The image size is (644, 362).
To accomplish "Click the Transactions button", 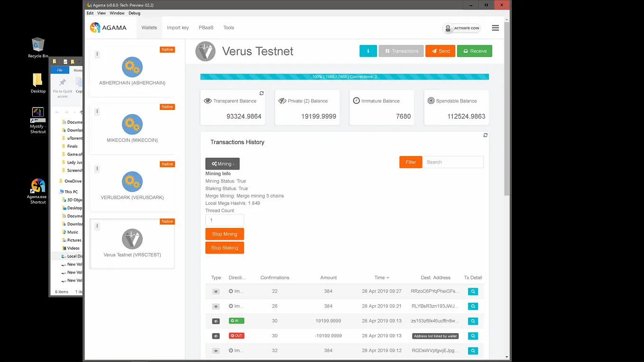I will [402, 51].
